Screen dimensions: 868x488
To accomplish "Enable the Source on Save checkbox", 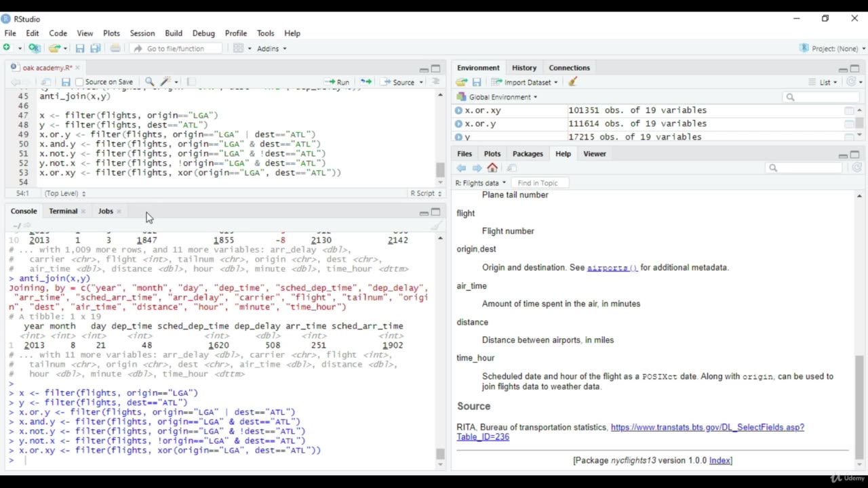I will (79, 82).
